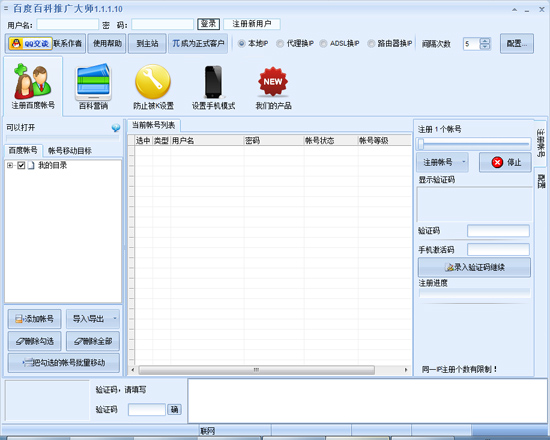The image size is (550, 440).
Task: Open the 百科营销 monitor icon
Action: (x=93, y=82)
